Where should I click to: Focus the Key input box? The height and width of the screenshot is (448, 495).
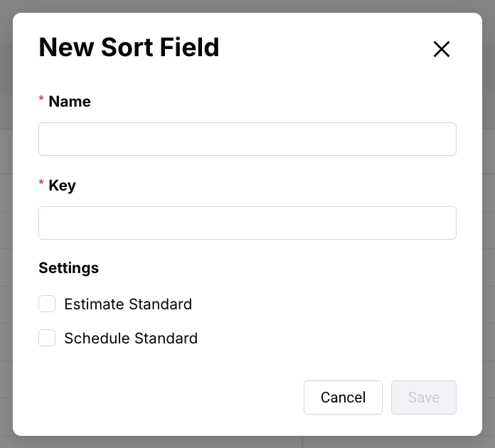[247, 223]
